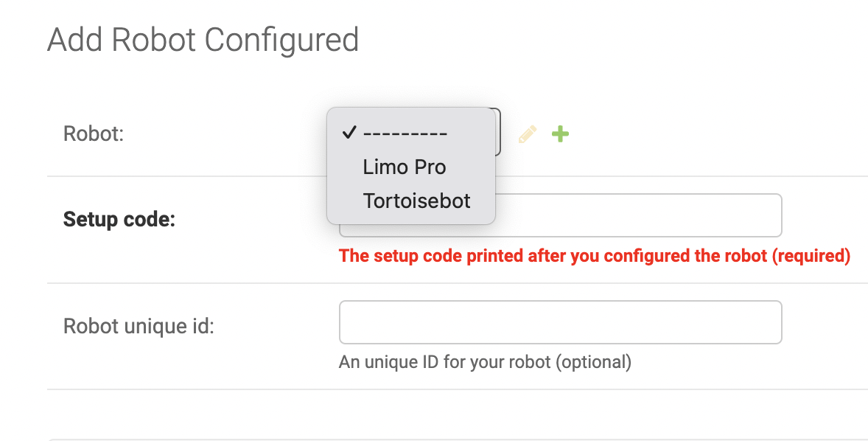Click the dashes in the checked dropdown option
The image size is (868, 441).
405,133
